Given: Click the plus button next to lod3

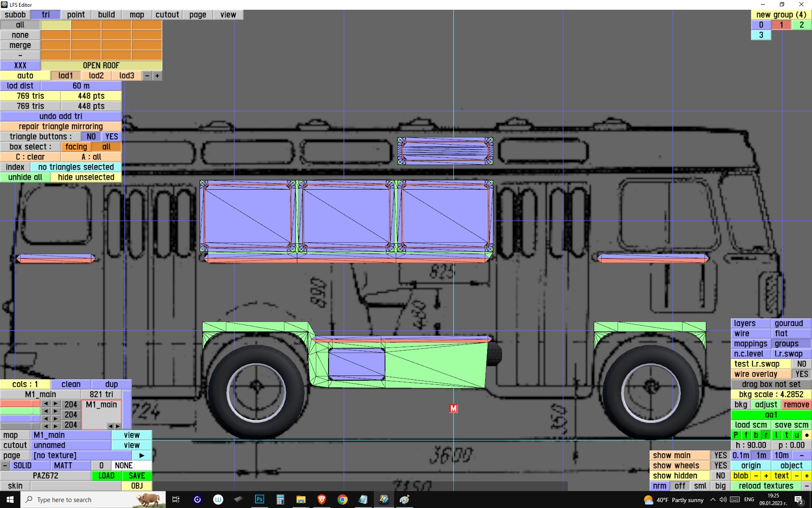Looking at the screenshot, I should click(x=157, y=76).
